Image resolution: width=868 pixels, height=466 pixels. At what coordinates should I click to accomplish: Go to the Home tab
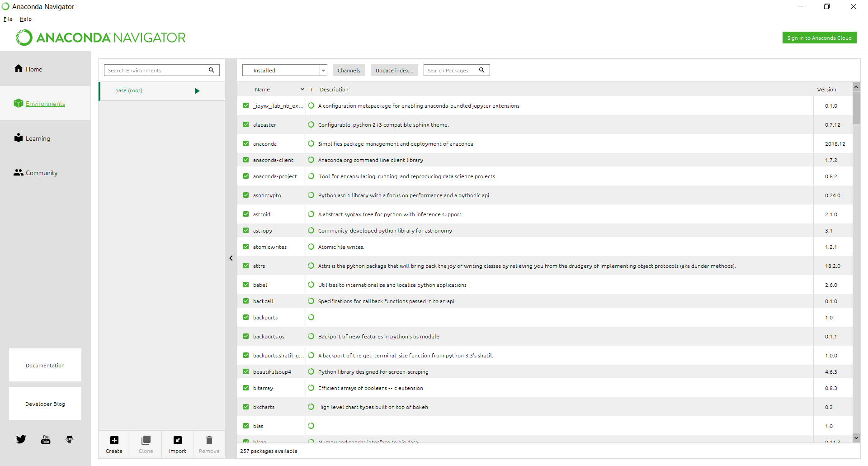pyautogui.click(x=45, y=69)
